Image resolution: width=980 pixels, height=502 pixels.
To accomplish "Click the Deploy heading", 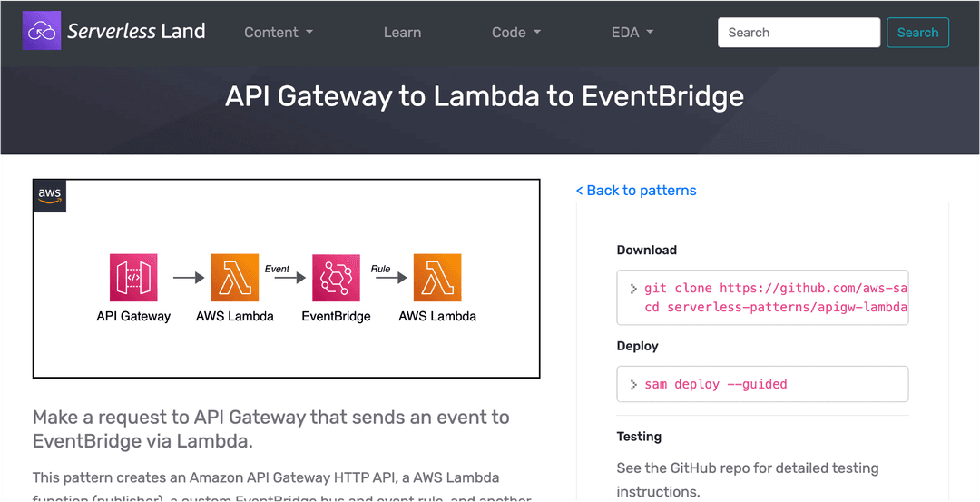I will click(x=637, y=346).
